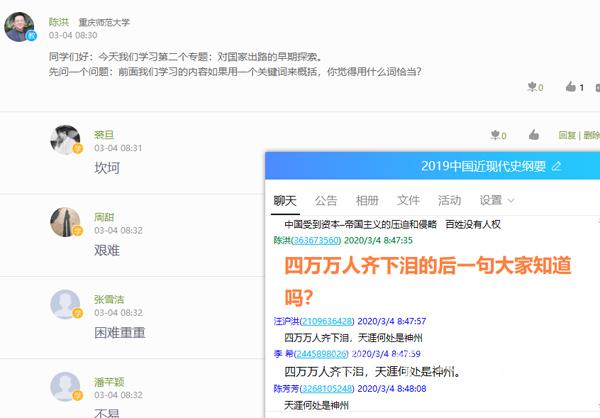Open the 相册 tab
Viewport: 600px width, 418px height.
[x=367, y=200]
